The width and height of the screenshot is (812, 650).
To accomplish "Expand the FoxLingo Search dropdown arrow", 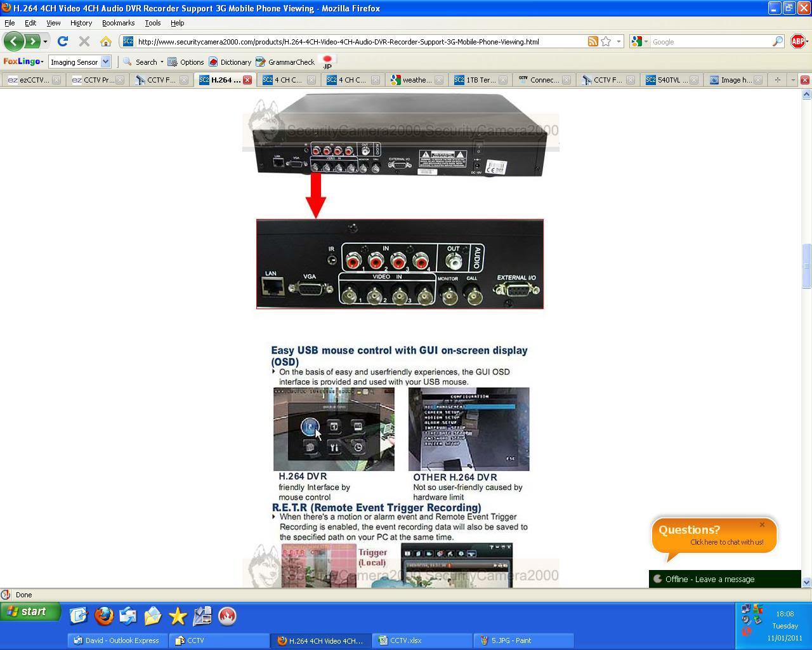I will coord(162,62).
